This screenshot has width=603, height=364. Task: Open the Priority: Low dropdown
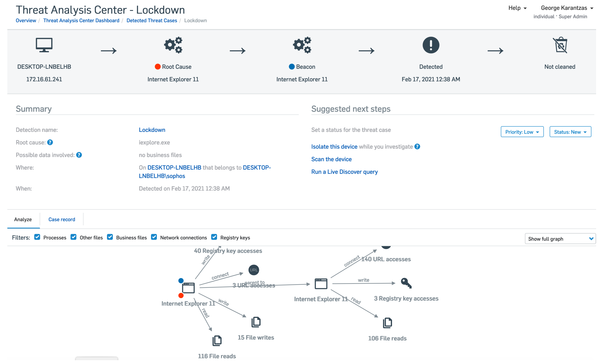(x=522, y=132)
